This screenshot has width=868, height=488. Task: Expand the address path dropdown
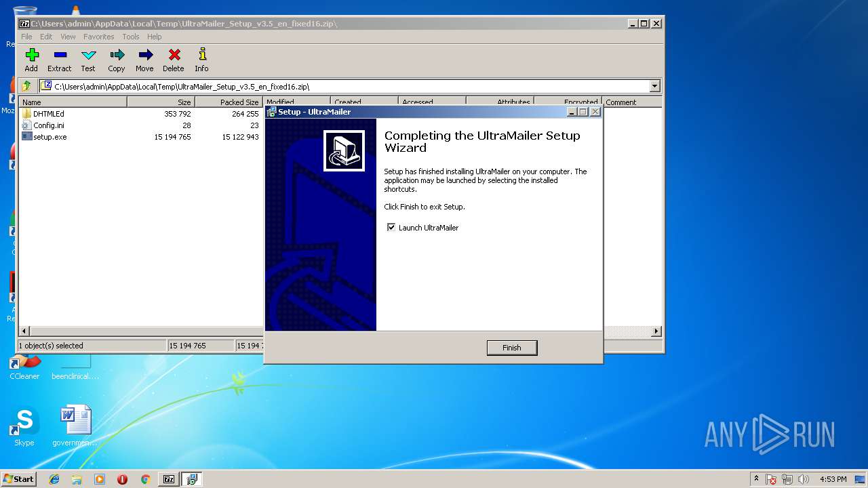point(654,86)
